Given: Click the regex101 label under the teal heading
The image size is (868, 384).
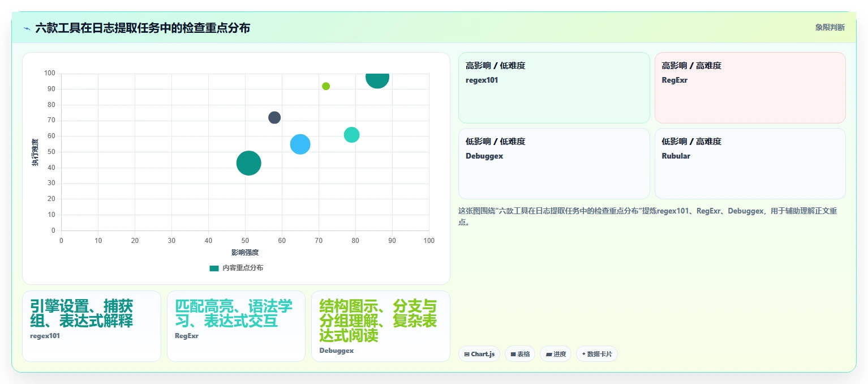Looking at the screenshot, I should click(45, 336).
